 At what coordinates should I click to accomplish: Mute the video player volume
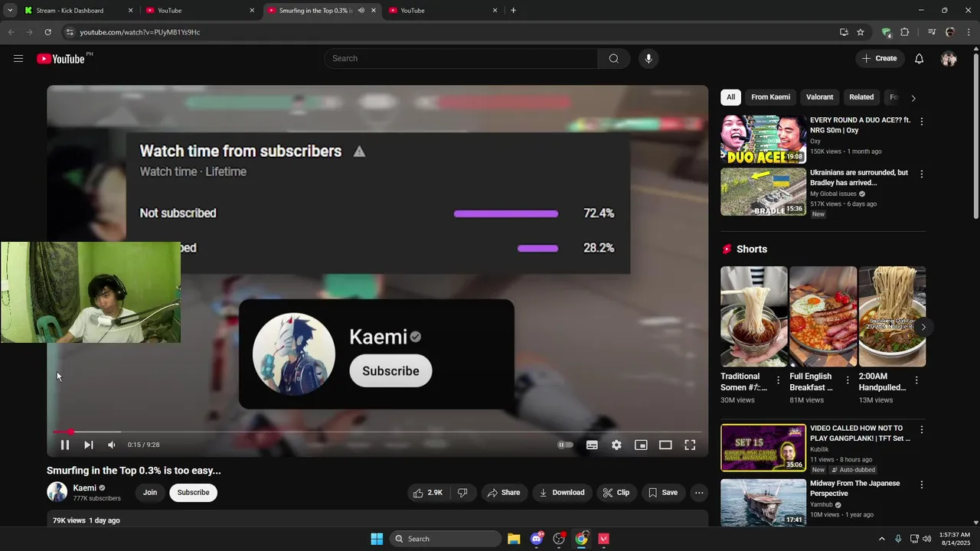point(112,445)
